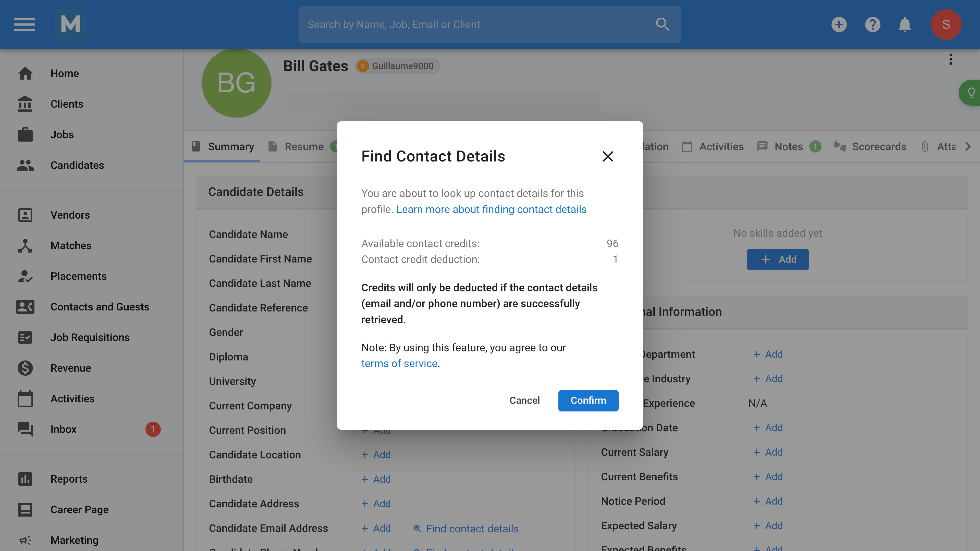Confirm the contact details lookup
The width and height of the screenshot is (980, 551).
(x=588, y=400)
